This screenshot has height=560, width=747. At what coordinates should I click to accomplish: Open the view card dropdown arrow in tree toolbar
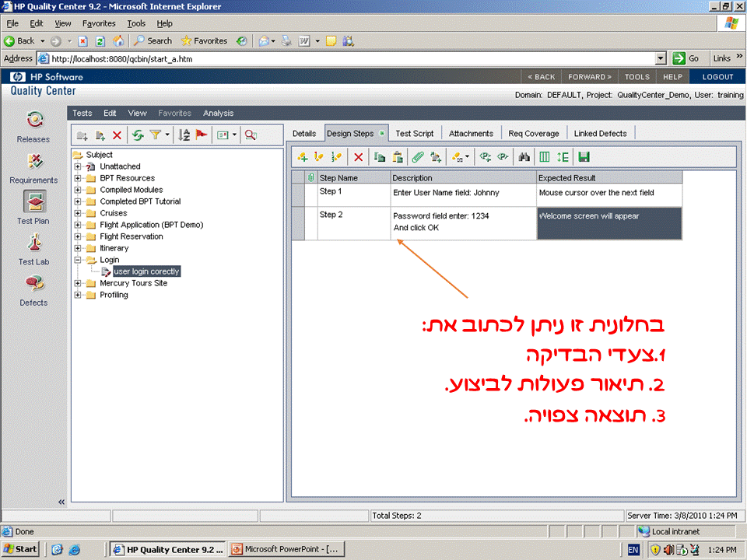tap(234, 135)
